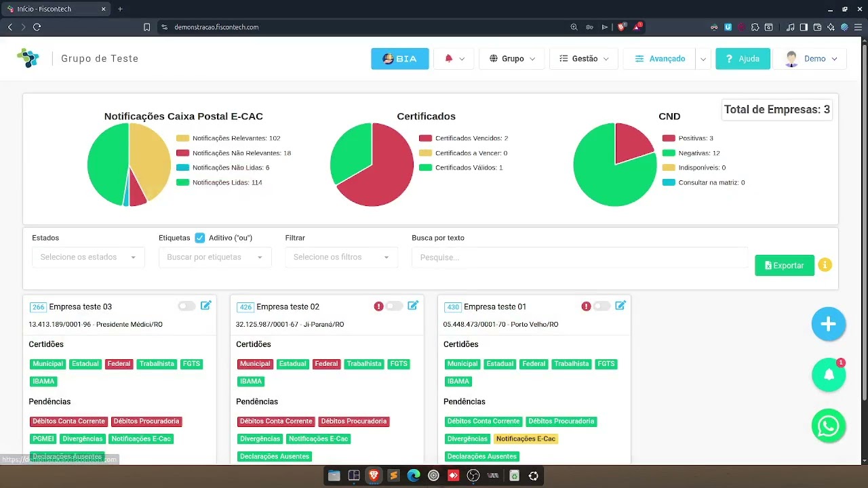Screen dimensions: 868x488
Task: Click the blue floating plus button
Action: pyautogui.click(x=829, y=324)
